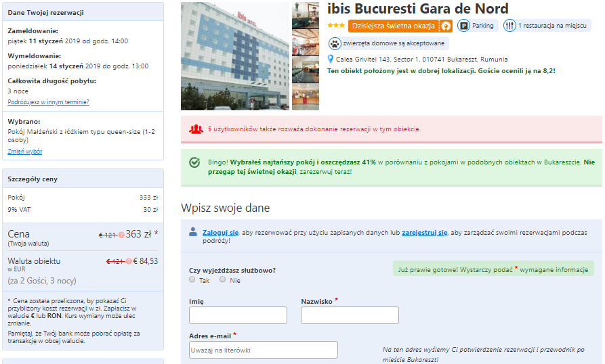Open the main ibis hotel photo

235,56
